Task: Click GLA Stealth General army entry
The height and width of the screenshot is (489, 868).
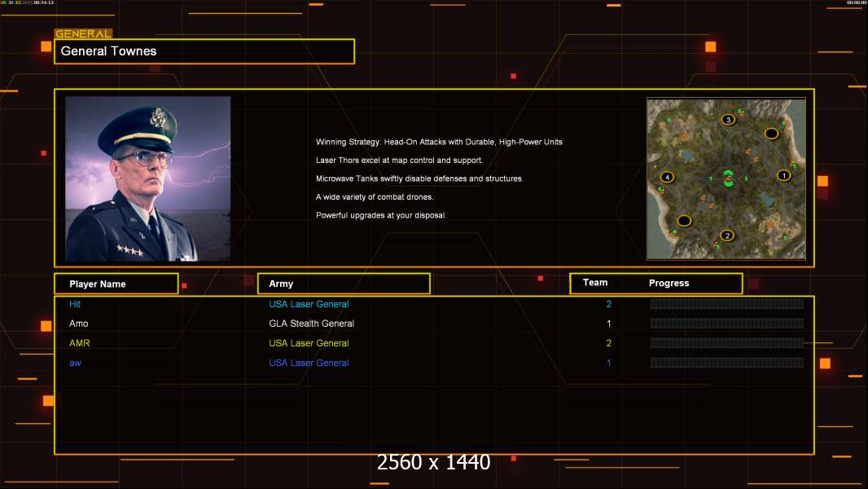Action: coord(311,324)
